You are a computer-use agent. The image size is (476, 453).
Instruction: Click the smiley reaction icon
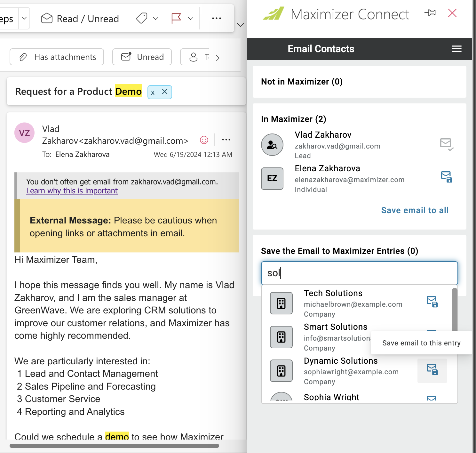[x=204, y=140]
